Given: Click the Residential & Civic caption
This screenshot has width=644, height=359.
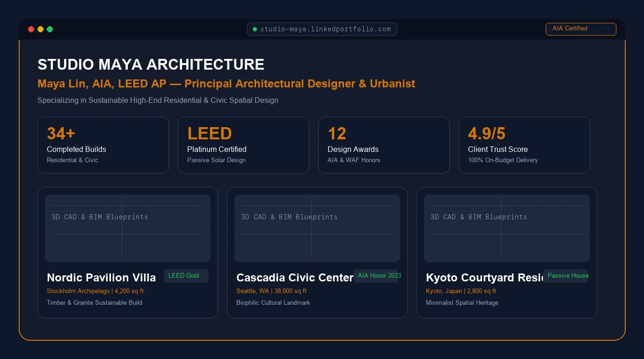Looking at the screenshot, I should coord(73,160).
